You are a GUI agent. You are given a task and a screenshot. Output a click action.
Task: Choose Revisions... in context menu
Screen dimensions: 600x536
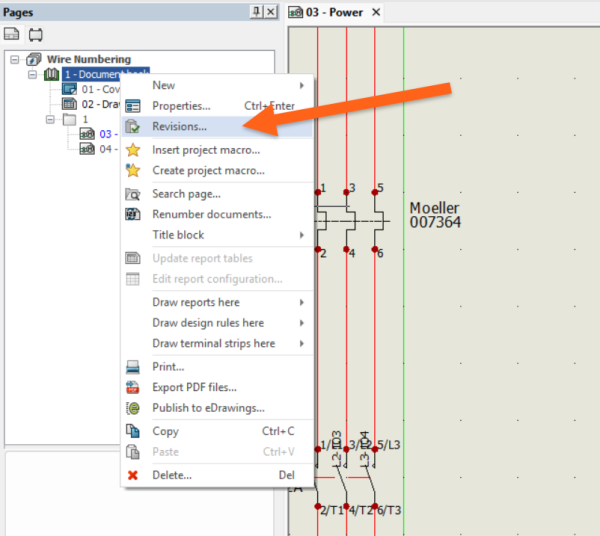(217, 126)
